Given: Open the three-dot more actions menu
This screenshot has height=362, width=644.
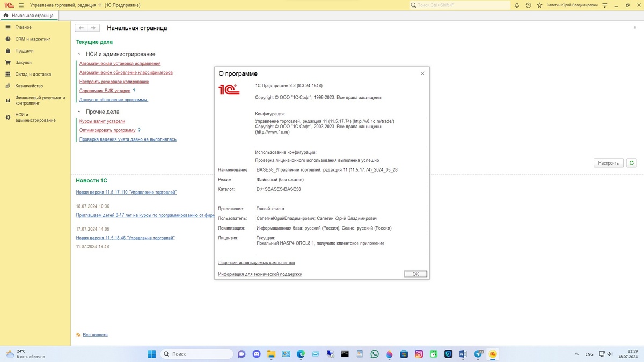Looking at the screenshot, I should (635, 28).
